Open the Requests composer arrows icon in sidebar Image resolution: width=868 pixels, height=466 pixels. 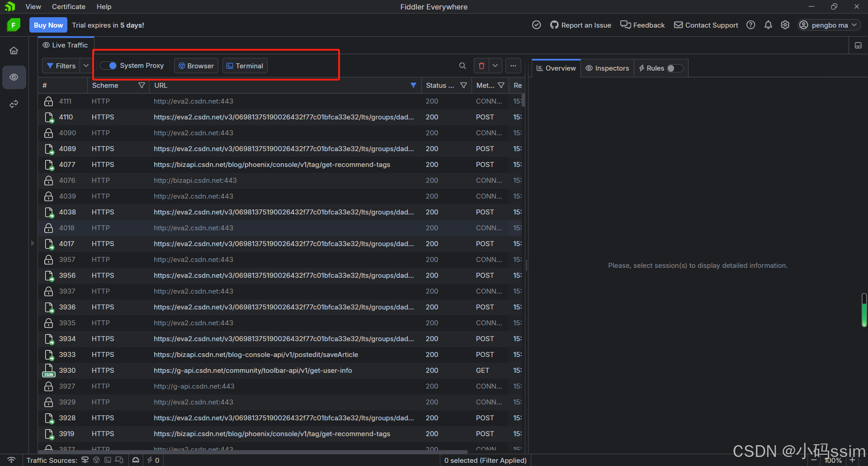pos(14,104)
